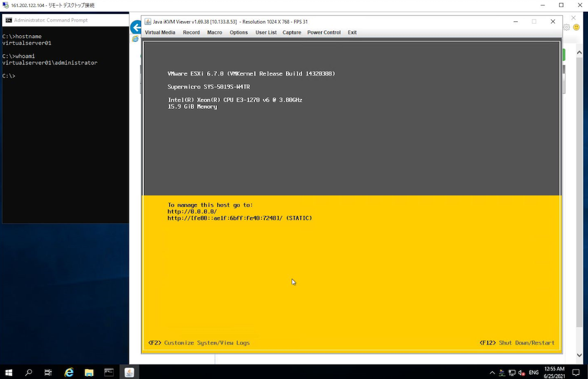
Task: Maximize the remote desktop connection window
Action: (561, 5)
